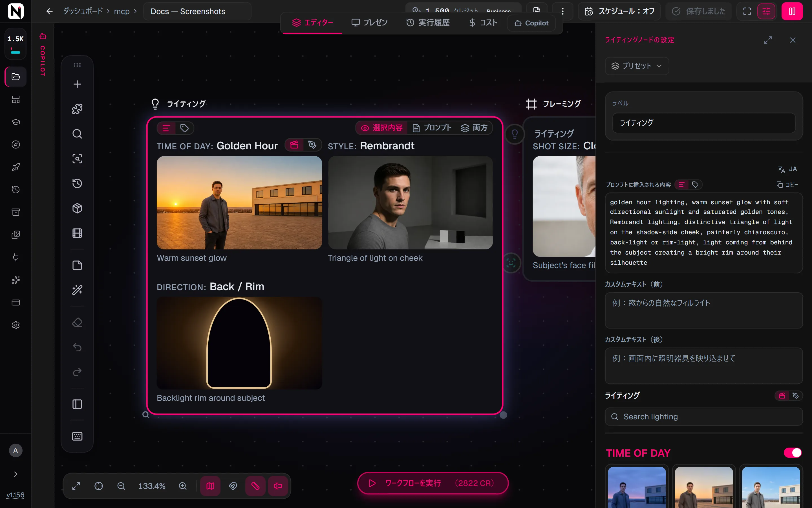Click the zoom in magnifier icon
812x508 pixels.
click(182, 486)
